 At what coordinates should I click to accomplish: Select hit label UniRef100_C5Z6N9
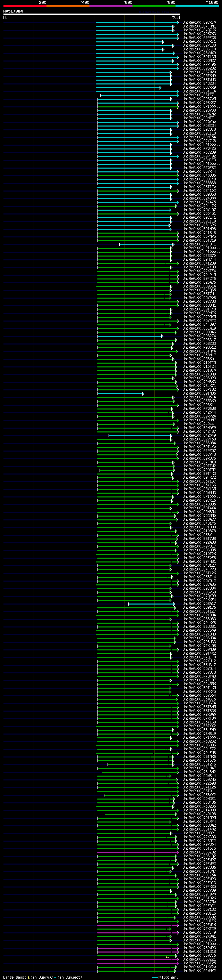click(199, 76)
